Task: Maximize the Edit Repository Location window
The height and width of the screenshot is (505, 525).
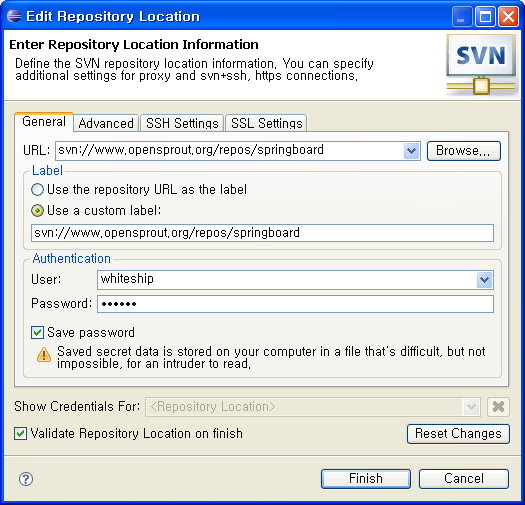Action: (x=485, y=16)
